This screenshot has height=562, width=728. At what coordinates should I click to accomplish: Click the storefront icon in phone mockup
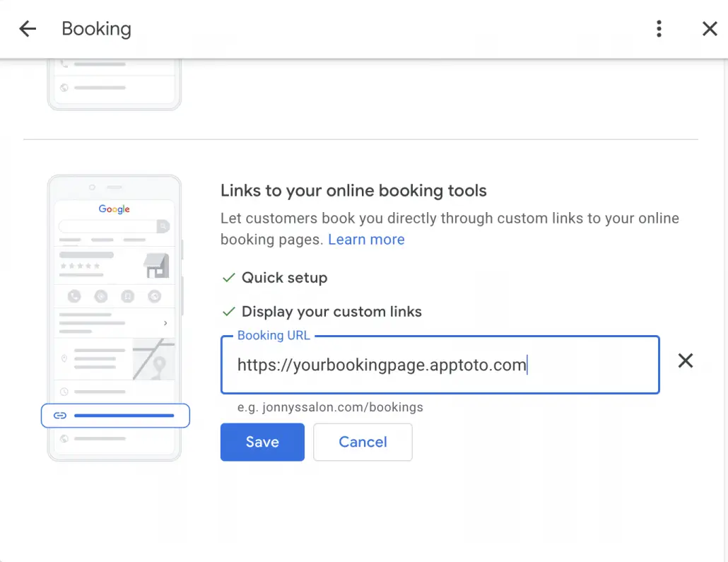(156, 266)
